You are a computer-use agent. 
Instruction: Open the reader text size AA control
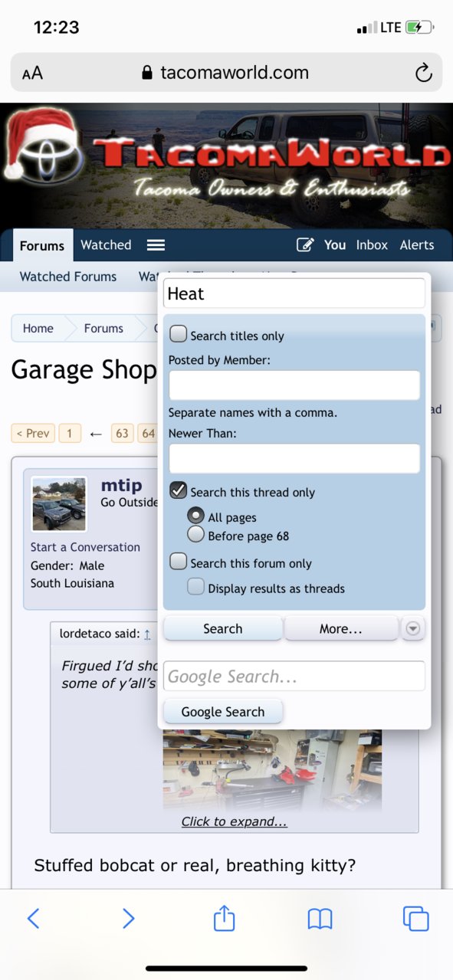click(32, 74)
